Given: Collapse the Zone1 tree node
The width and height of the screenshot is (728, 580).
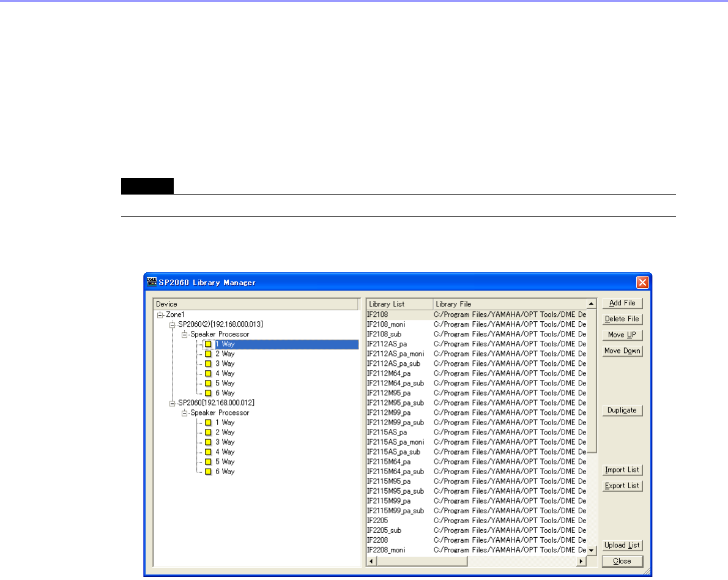Looking at the screenshot, I should 160,315.
